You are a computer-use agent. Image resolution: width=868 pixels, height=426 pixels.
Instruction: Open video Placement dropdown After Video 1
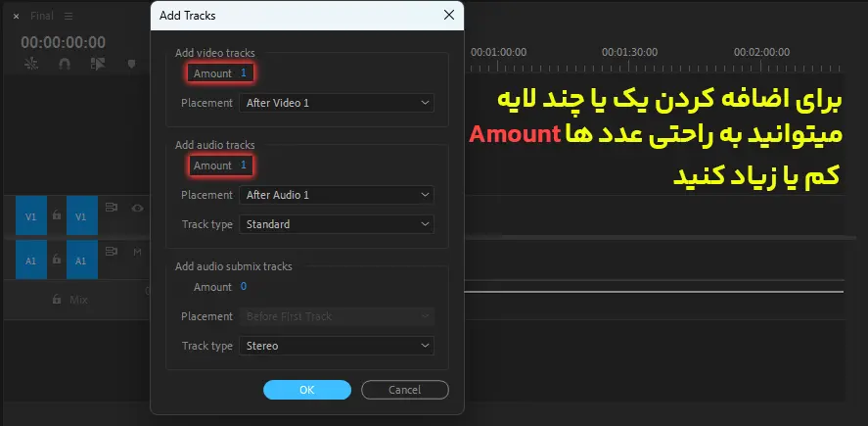click(337, 103)
